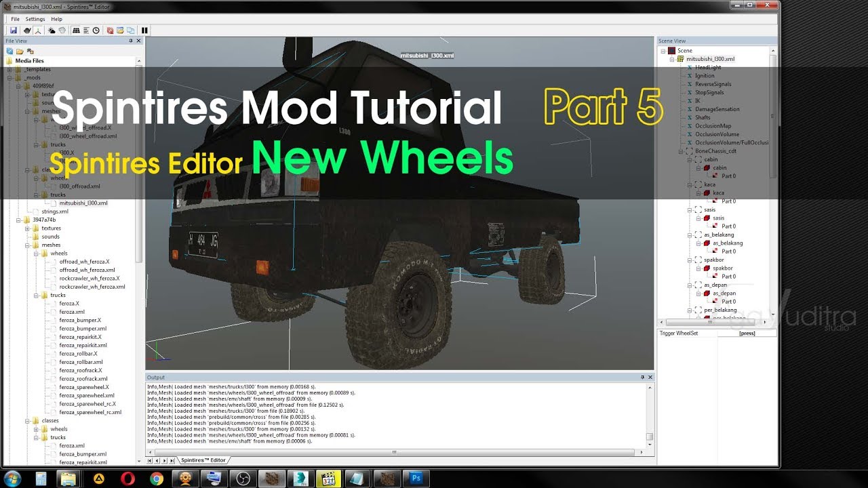The image size is (868, 488).
Task: Collapse the spakbor bone node
Action: click(690, 260)
